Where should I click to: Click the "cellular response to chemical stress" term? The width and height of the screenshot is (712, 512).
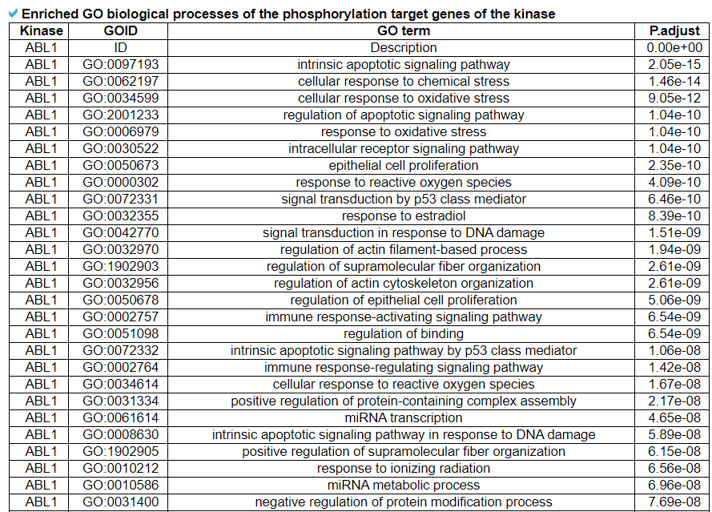pyautogui.click(x=403, y=82)
